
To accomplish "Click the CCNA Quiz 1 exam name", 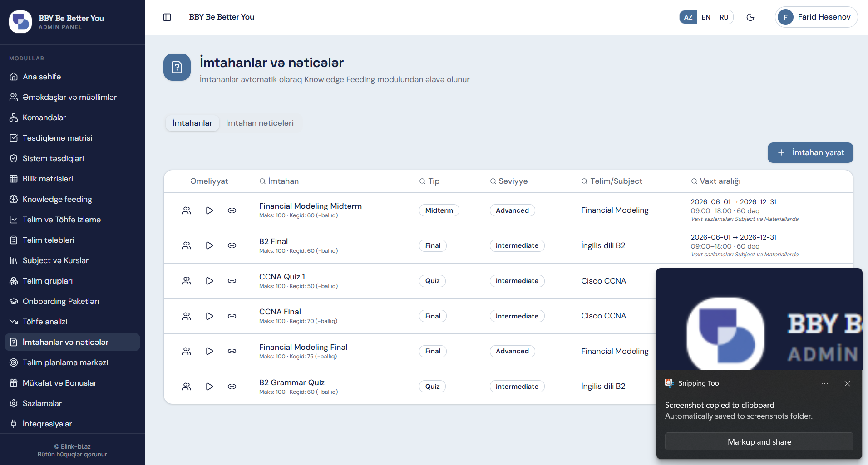I will click(x=282, y=277).
